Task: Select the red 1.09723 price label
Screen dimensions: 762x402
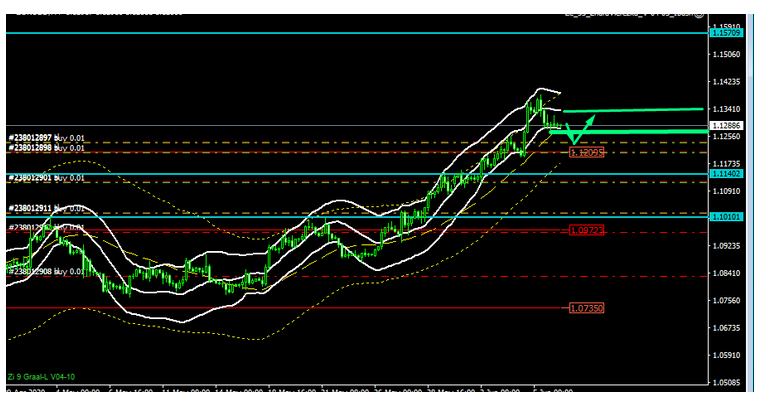Action: click(x=586, y=230)
